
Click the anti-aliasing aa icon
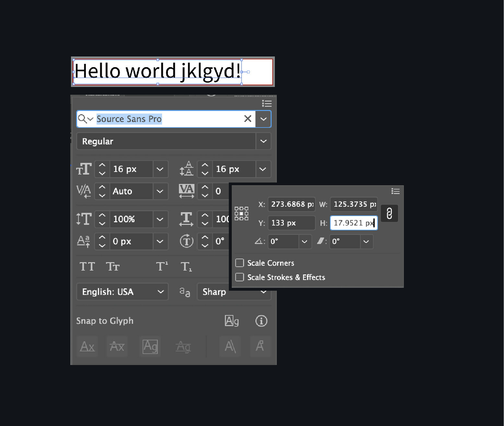[185, 292]
